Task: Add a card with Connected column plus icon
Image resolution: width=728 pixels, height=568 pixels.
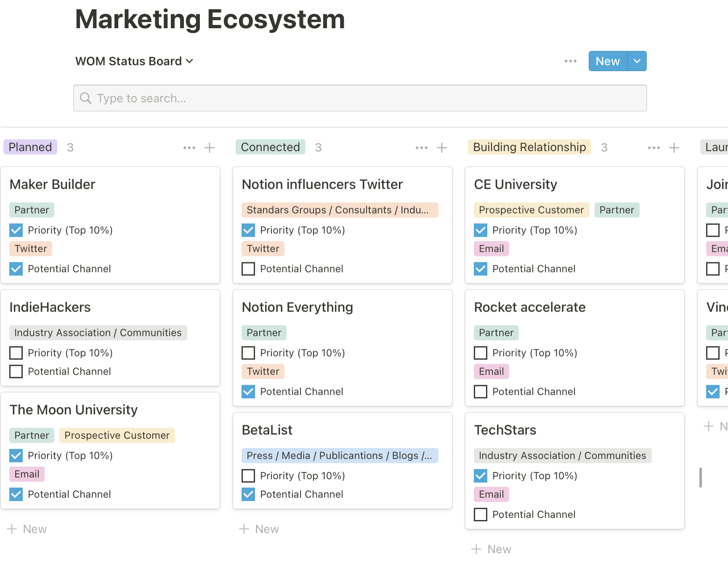Action: tap(442, 147)
